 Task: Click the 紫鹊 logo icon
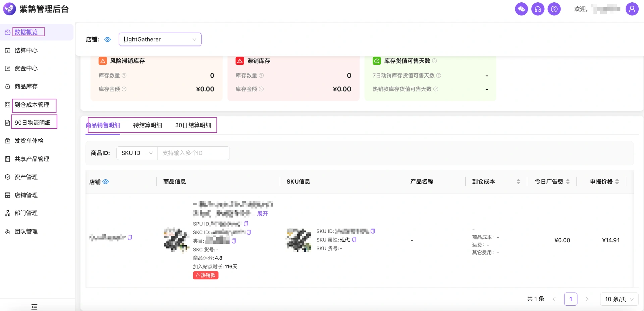(9, 9)
